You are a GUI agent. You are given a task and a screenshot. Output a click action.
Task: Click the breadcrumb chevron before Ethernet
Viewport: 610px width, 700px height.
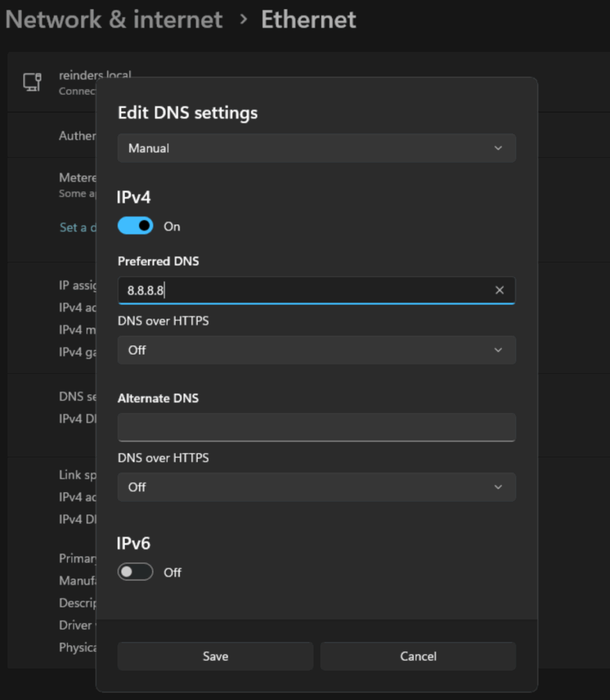pos(243,20)
